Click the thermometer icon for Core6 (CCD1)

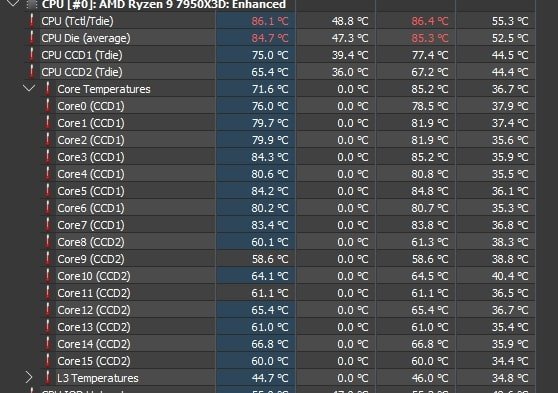point(47,208)
